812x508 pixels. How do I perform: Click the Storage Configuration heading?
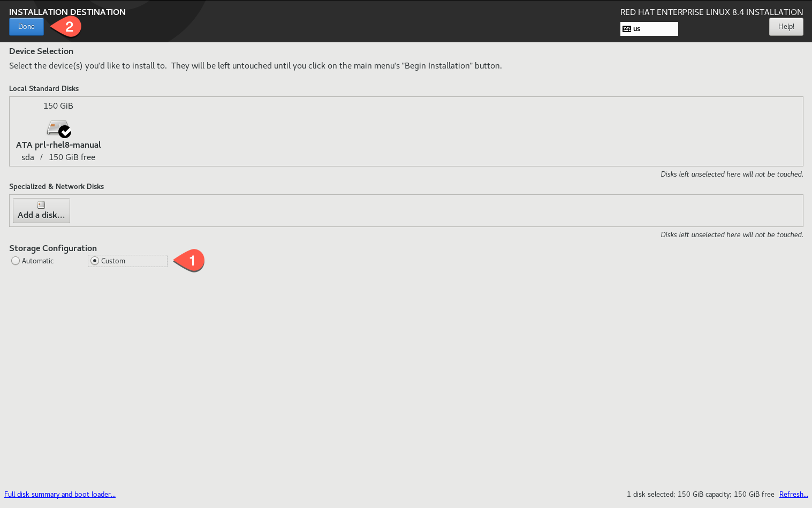(x=53, y=248)
